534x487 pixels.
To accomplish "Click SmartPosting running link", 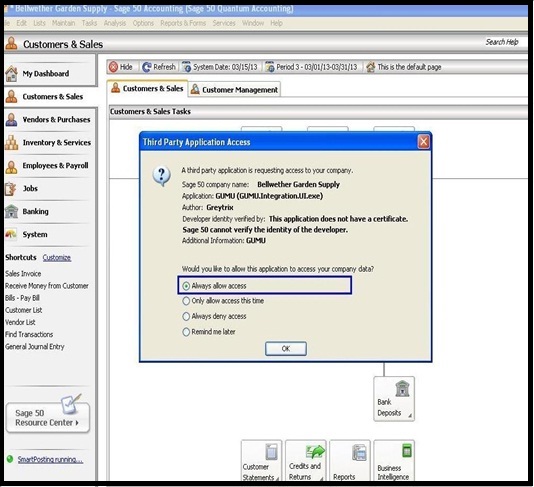I will (x=50, y=459).
